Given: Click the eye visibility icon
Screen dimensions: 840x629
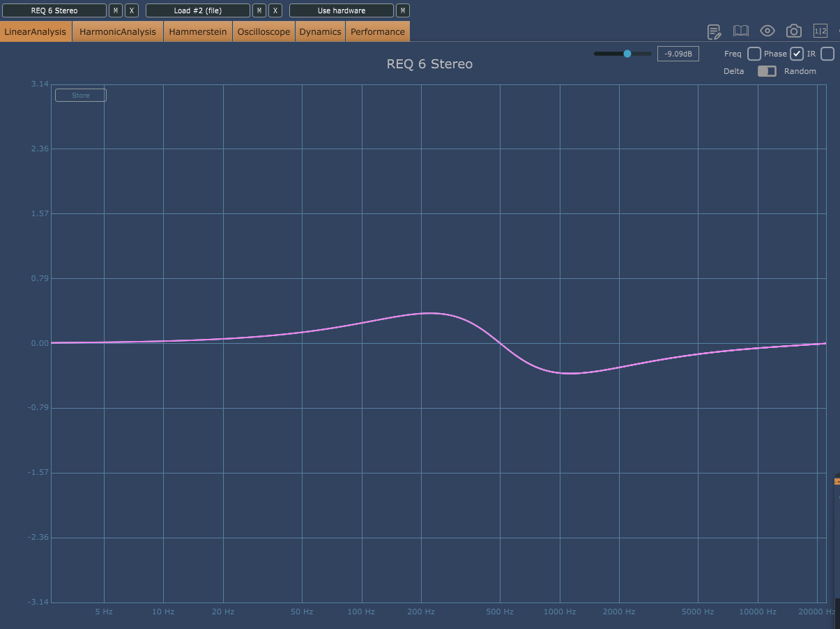Looking at the screenshot, I should (768, 31).
